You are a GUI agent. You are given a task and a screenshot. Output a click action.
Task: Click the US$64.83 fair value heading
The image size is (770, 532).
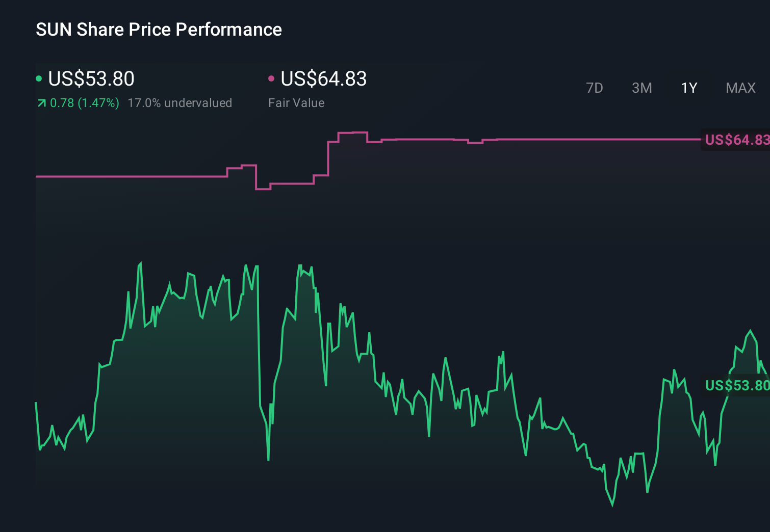[324, 78]
